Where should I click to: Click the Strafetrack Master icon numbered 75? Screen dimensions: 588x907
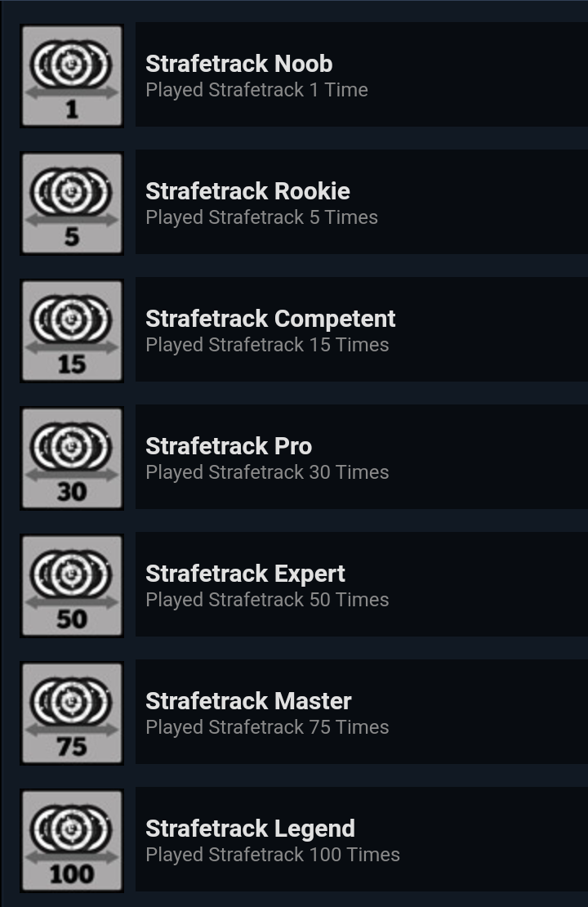coord(72,713)
